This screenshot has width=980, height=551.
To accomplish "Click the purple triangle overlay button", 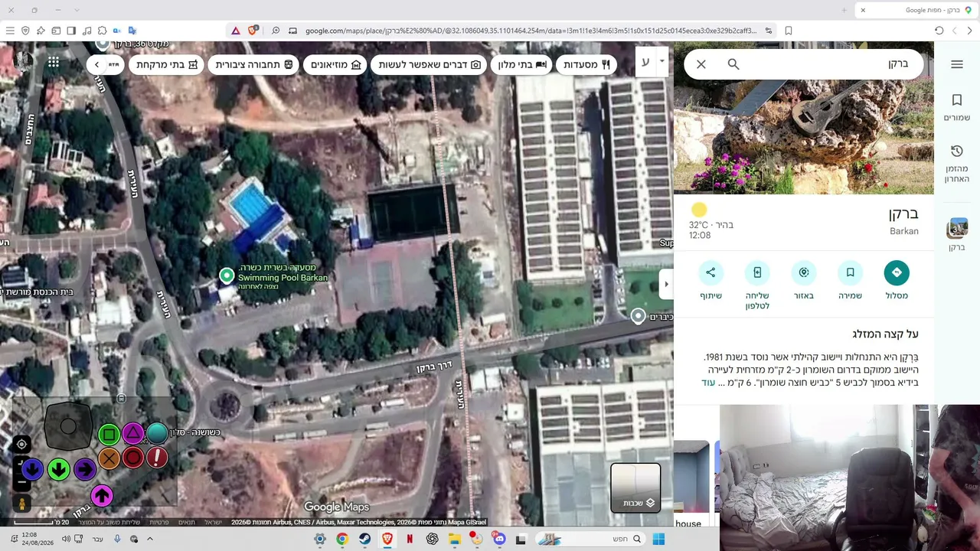I will point(133,435).
